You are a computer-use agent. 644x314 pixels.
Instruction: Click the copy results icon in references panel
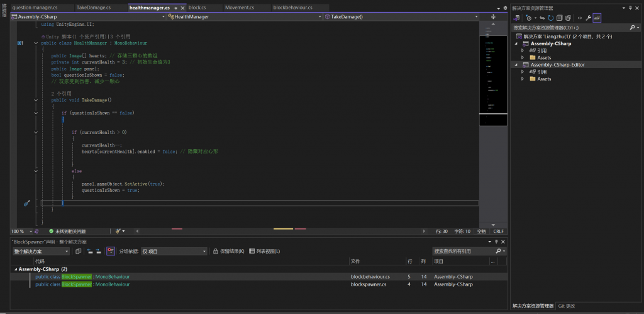[79, 251]
